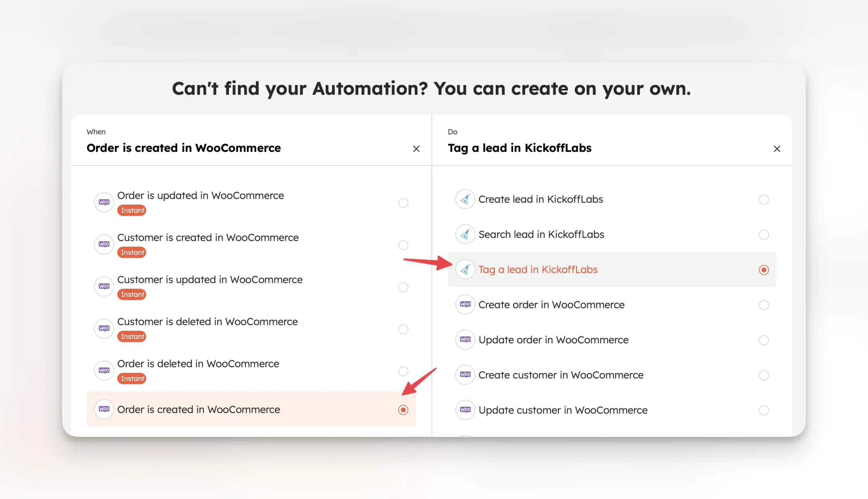
Task: Click KickoffLabs icon beside Create lead
Action: (465, 199)
